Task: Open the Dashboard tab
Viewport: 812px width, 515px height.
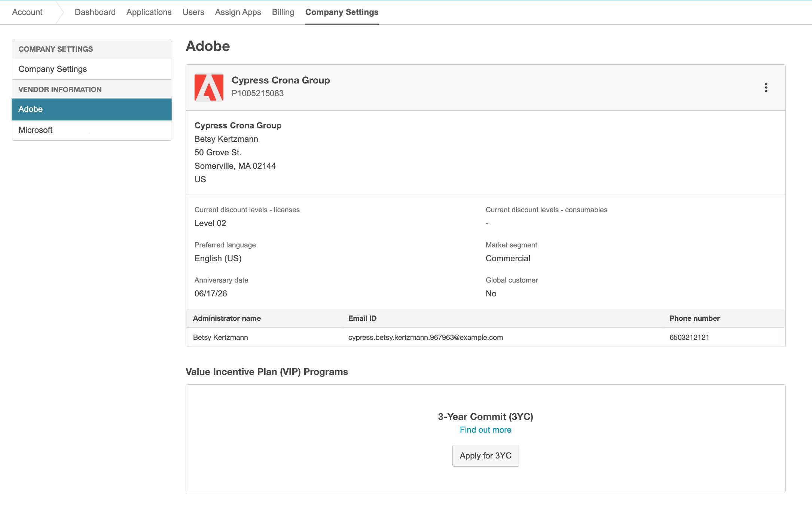Action: tap(95, 12)
